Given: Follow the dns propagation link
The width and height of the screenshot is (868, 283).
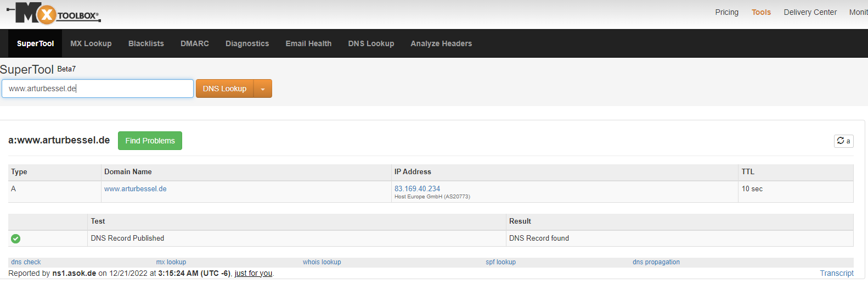Looking at the screenshot, I should [656, 262].
